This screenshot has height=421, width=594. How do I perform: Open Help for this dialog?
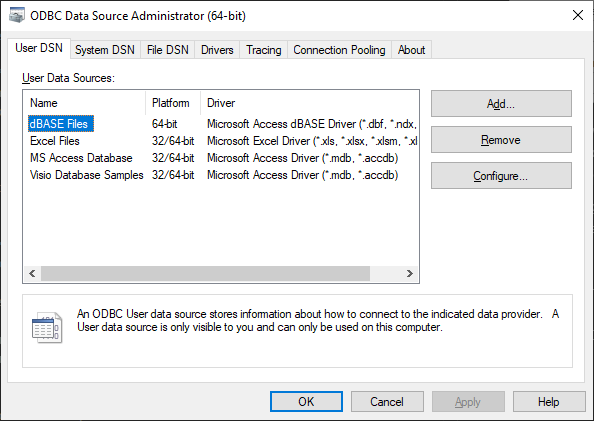pyautogui.click(x=549, y=402)
